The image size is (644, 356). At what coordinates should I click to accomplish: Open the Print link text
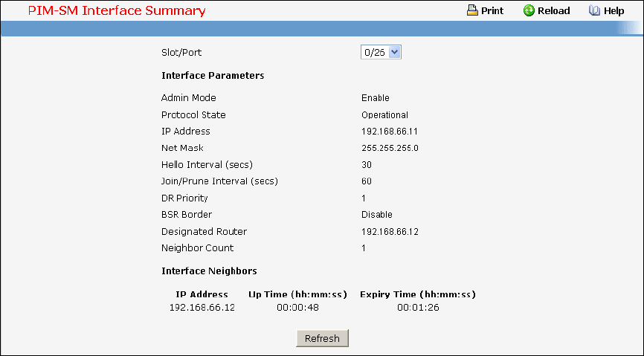(492, 10)
